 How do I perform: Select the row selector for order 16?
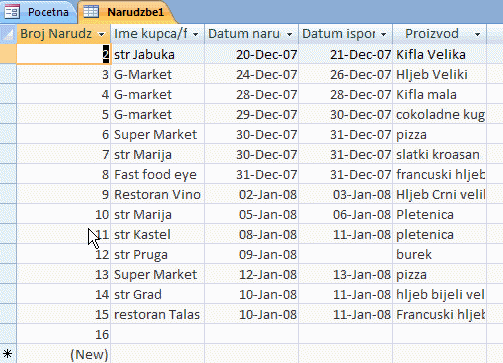[x=8, y=334]
